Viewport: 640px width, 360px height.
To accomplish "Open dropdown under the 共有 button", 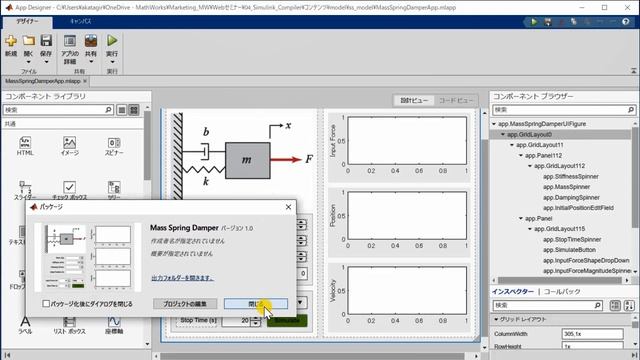I will 91,62.
